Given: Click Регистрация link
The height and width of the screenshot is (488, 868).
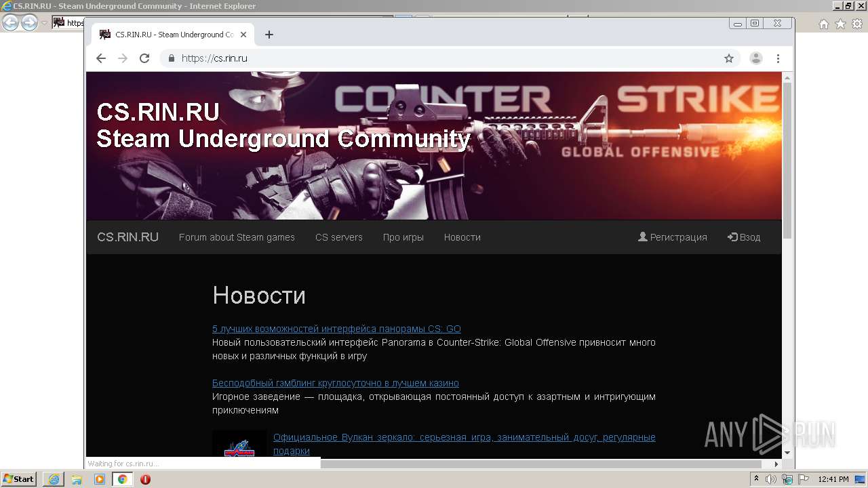Looking at the screenshot, I should (673, 237).
